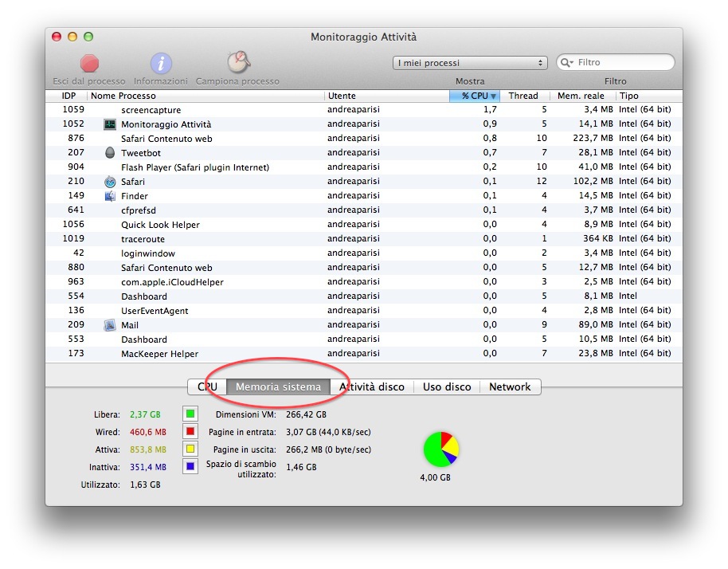Select the Quick Look Helper row
Image resolution: width=728 pixels, height=569 pixels.
click(364, 225)
